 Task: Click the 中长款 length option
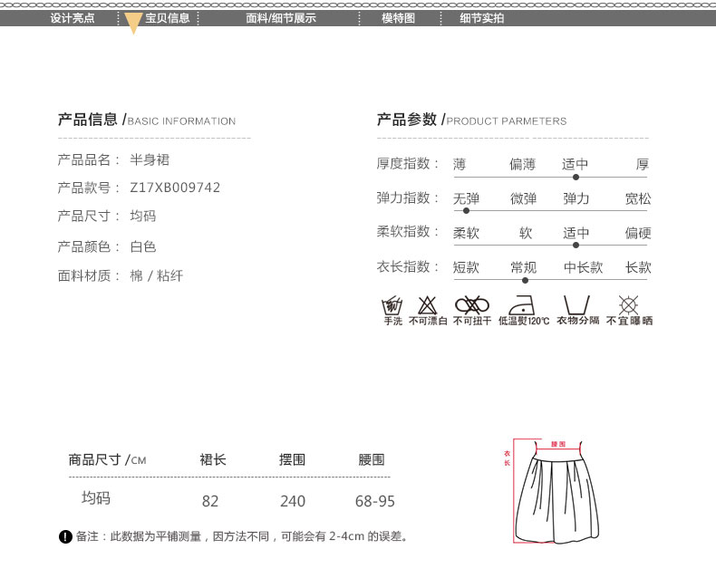(x=583, y=267)
